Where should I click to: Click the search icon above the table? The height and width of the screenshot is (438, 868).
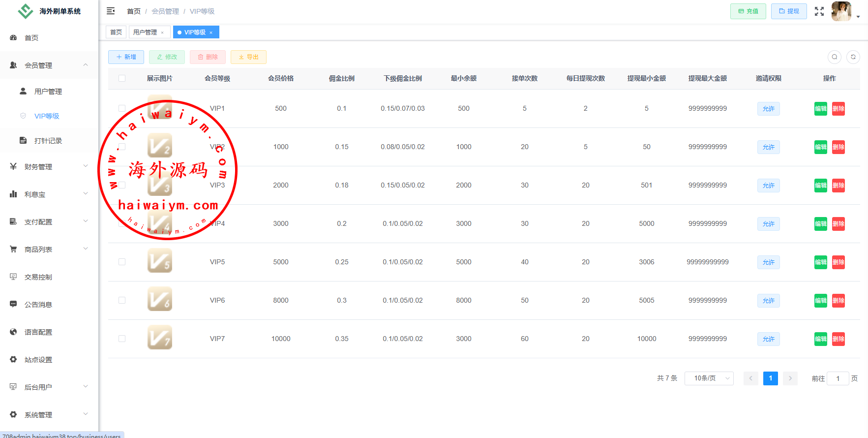pyautogui.click(x=834, y=57)
